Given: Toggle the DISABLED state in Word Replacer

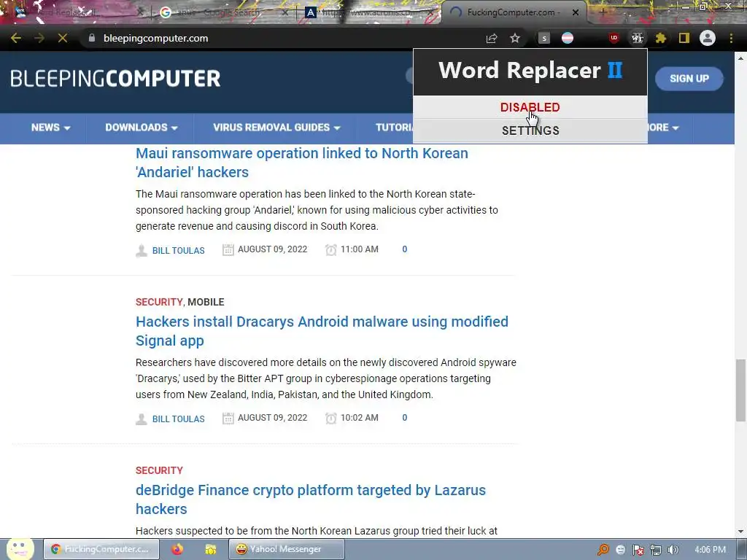Looking at the screenshot, I should 530,107.
